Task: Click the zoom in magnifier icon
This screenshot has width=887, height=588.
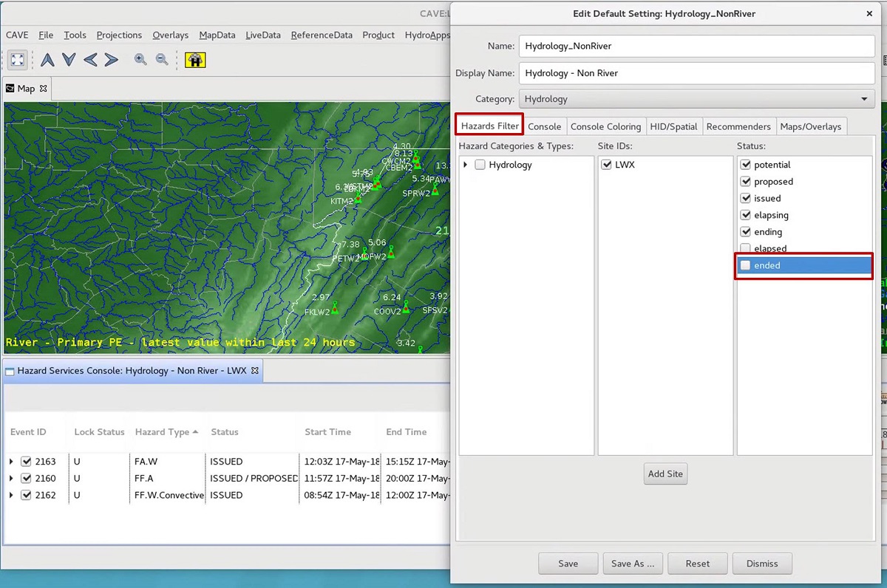Action: click(x=140, y=60)
